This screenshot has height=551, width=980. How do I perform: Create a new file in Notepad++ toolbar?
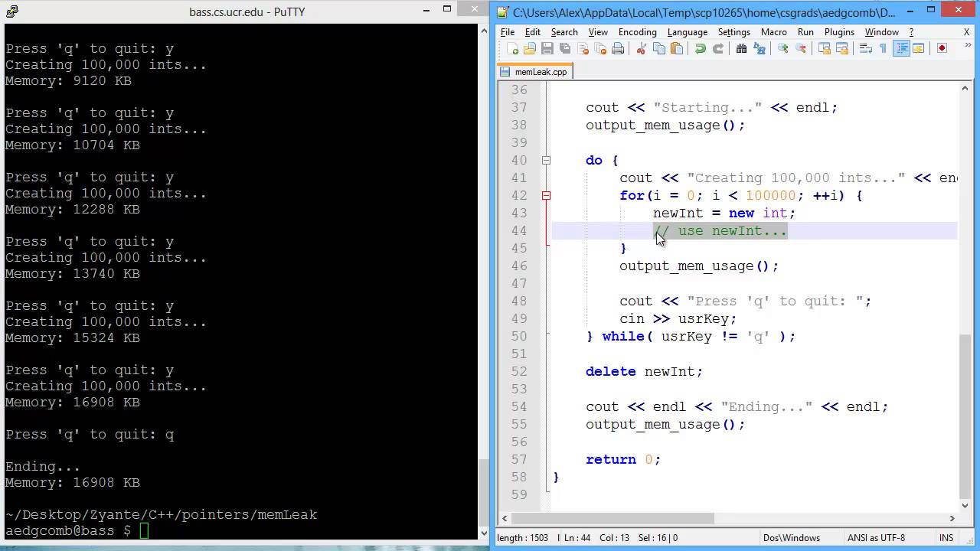(x=512, y=48)
